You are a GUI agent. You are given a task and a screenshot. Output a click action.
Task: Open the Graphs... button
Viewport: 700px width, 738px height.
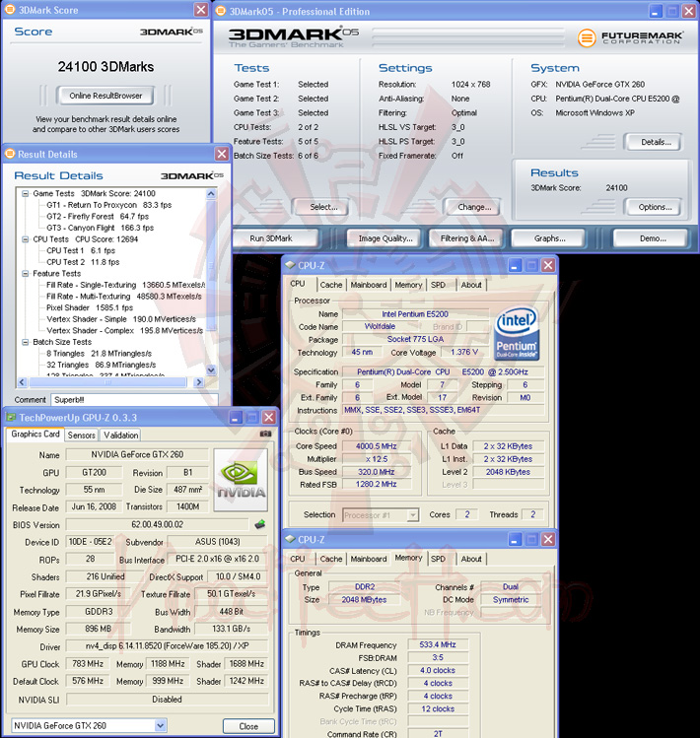(x=549, y=238)
